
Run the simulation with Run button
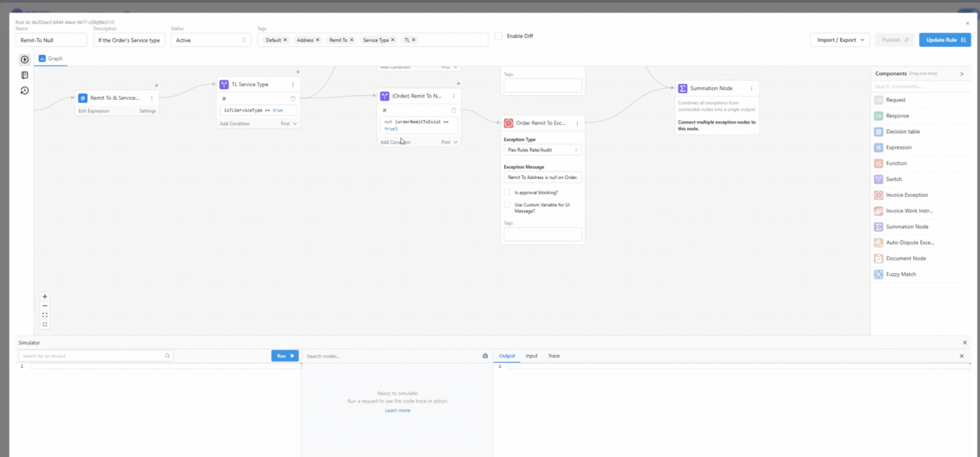click(x=285, y=356)
